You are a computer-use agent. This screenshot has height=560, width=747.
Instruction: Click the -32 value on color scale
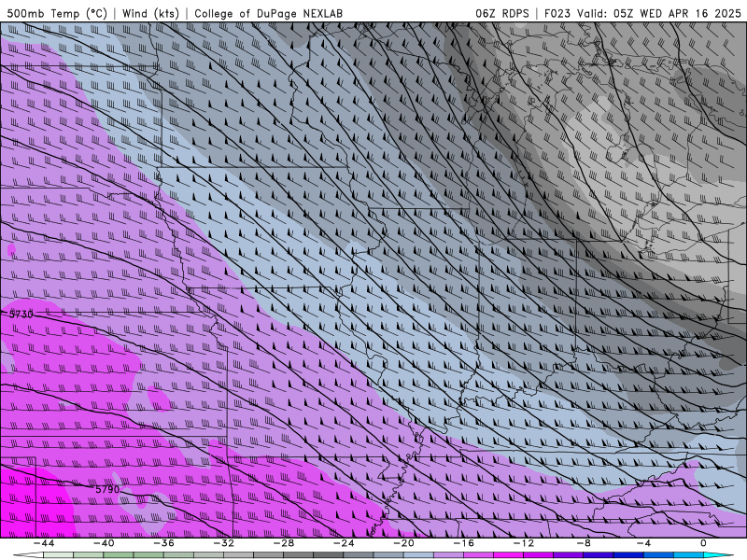point(224,543)
